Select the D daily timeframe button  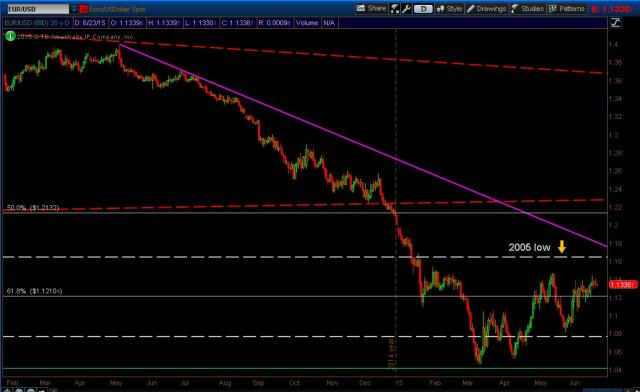423,9
